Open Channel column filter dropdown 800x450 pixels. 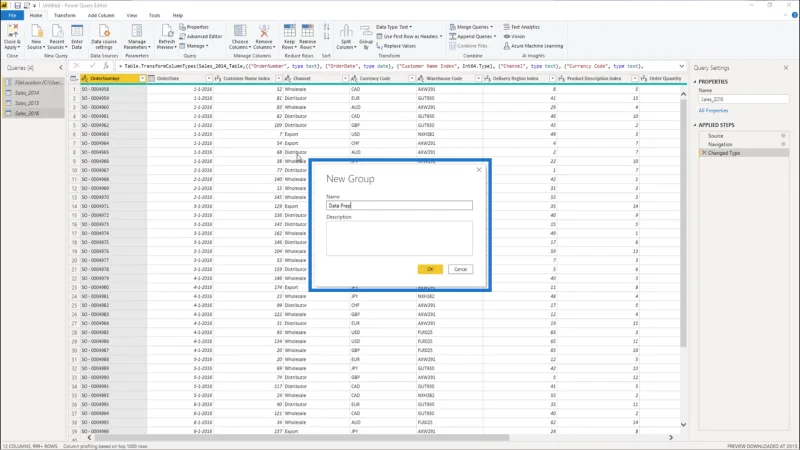(345, 79)
